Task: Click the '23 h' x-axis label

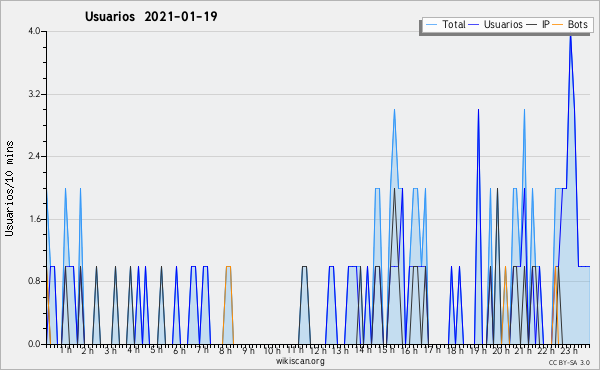Action: pyautogui.click(x=569, y=350)
